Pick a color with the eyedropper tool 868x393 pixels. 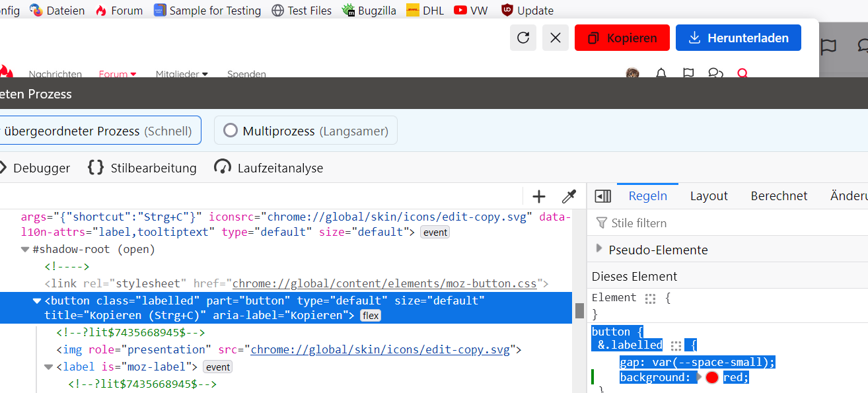pos(569,196)
